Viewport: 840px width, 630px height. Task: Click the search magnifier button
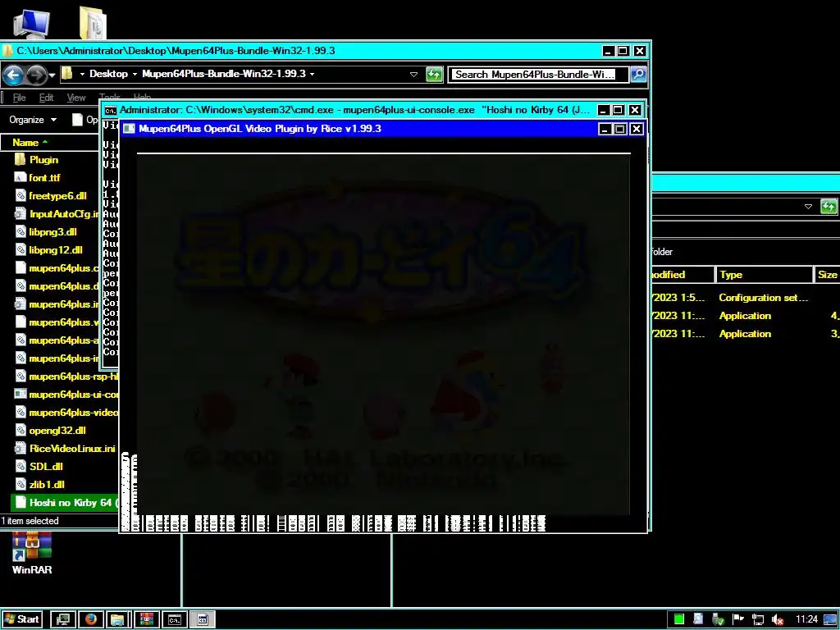point(638,75)
